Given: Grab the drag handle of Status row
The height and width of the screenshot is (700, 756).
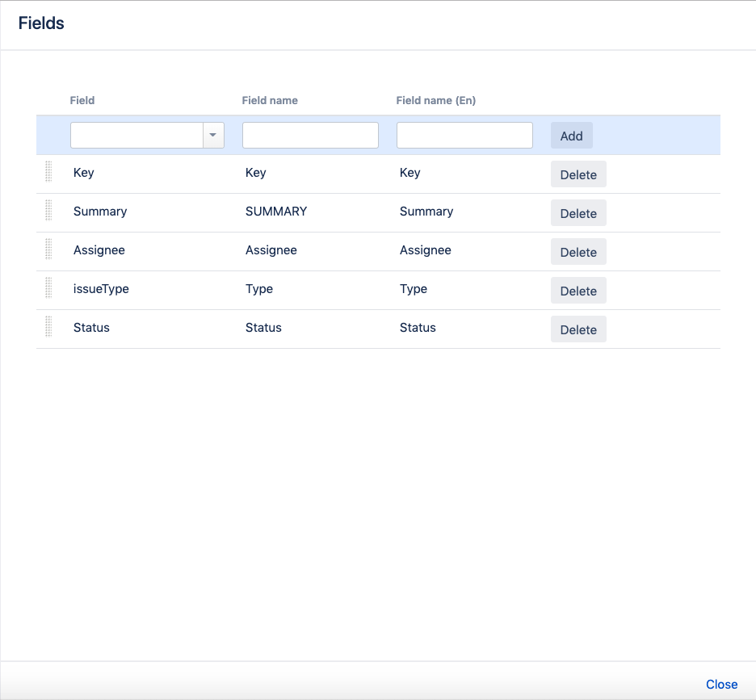Looking at the screenshot, I should pyautogui.click(x=48, y=326).
